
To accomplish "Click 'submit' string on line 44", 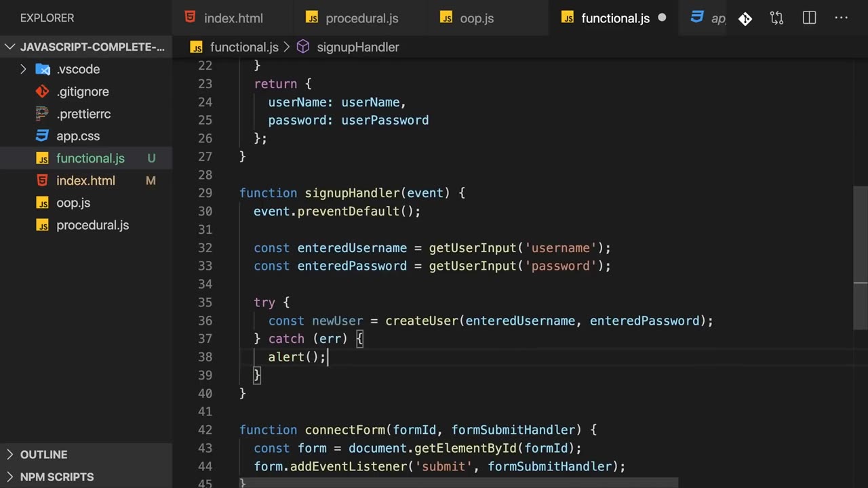I will [x=443, y=466].
